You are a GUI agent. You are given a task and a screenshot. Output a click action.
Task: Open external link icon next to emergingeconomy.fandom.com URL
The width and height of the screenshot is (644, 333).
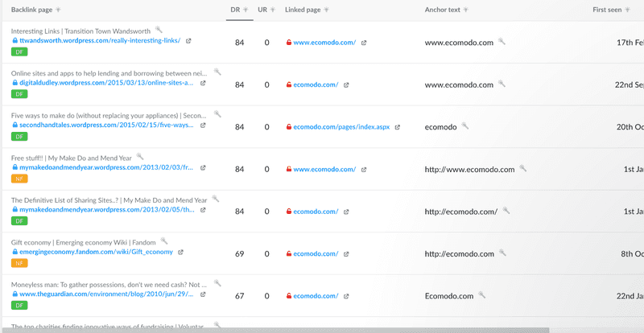click(x=180, y=252)
